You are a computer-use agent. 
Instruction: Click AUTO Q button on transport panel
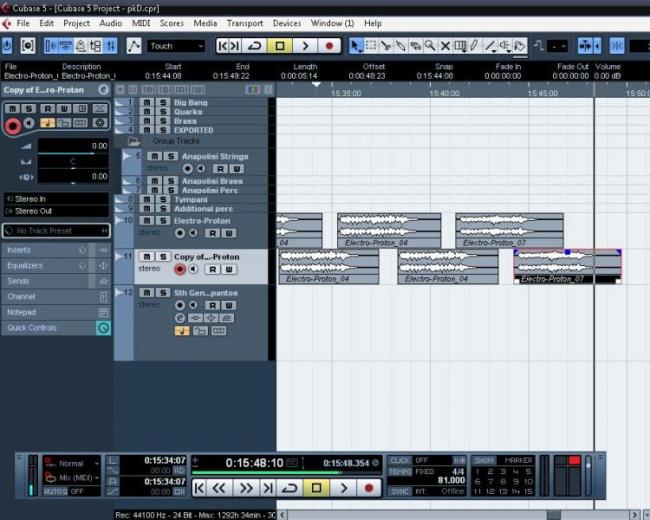tap(56, 491)
